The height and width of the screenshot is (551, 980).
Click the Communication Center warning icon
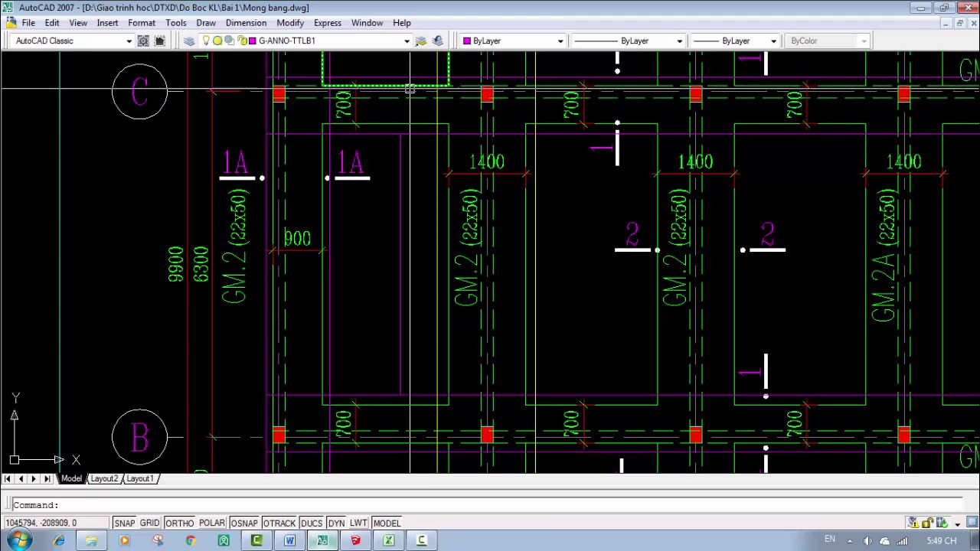pyautogui.click(x=913, y=523)
